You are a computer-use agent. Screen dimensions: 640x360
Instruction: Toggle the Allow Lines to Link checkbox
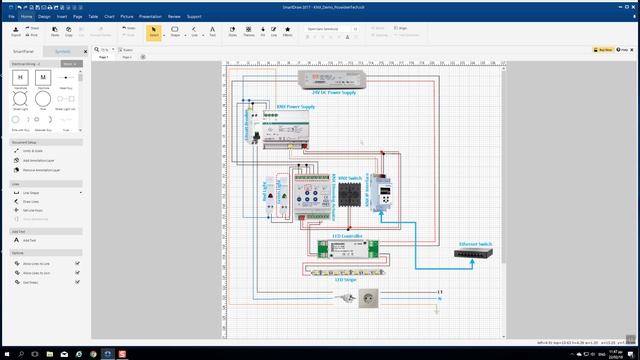click(77, 263)
